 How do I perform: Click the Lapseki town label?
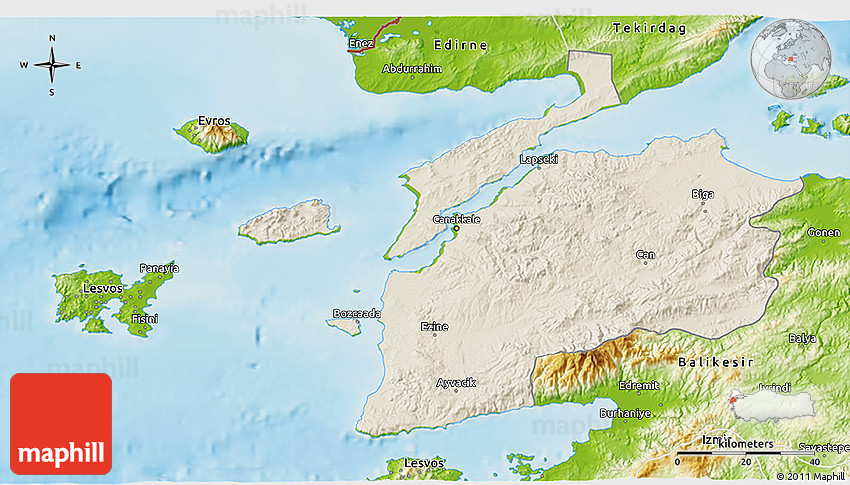coord(539,159)
